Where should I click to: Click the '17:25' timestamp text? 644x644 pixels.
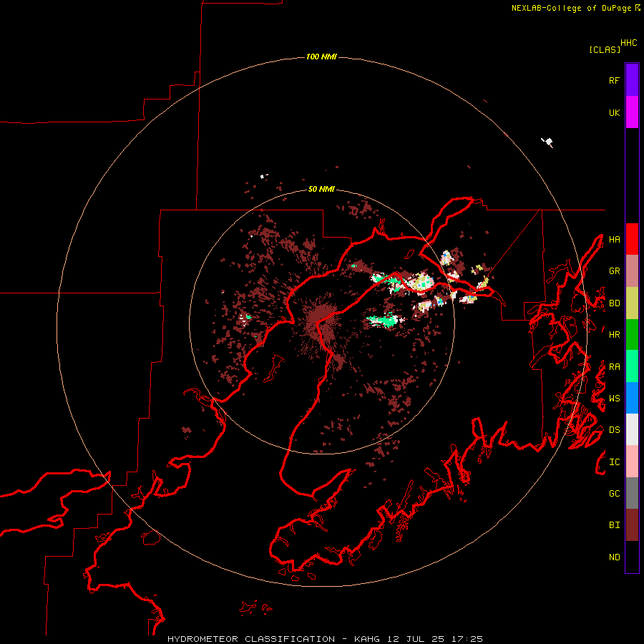[467, 639]
